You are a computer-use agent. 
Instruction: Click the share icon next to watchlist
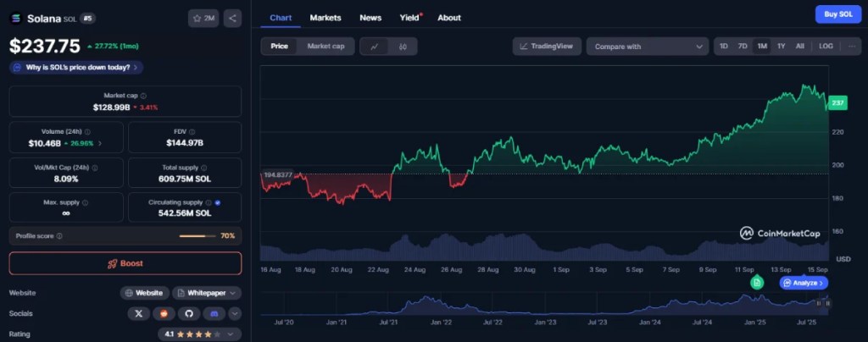point(232,18)
